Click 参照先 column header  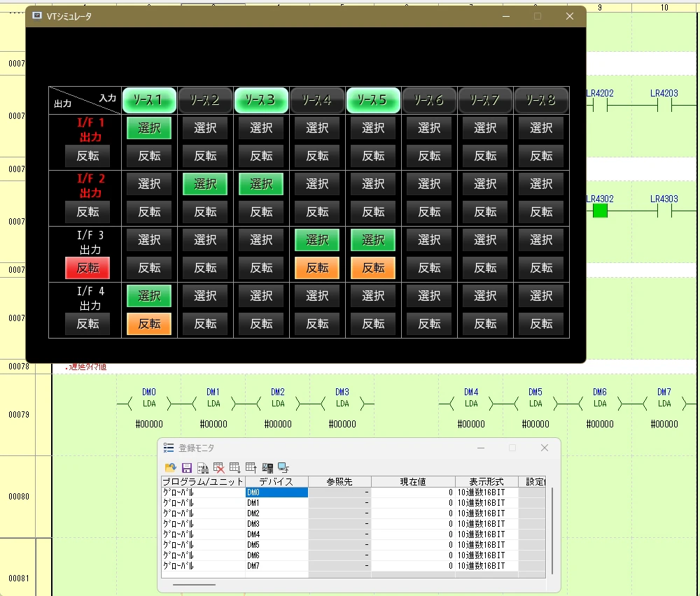tap(339, 481)
